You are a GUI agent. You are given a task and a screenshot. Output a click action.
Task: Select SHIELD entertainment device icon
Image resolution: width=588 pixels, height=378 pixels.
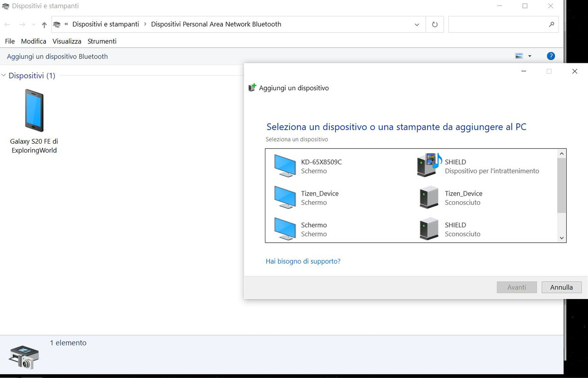pyautogui.click(x=429, y=165)
